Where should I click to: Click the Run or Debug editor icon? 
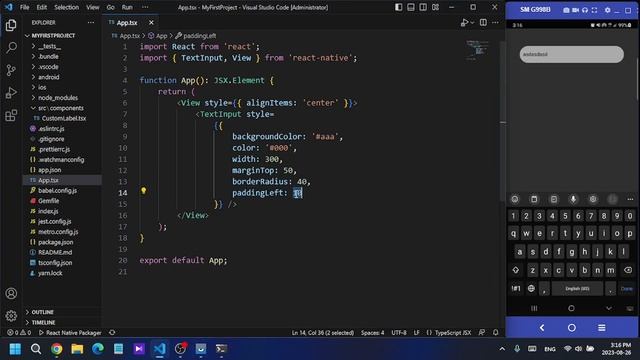pos(464,23)
